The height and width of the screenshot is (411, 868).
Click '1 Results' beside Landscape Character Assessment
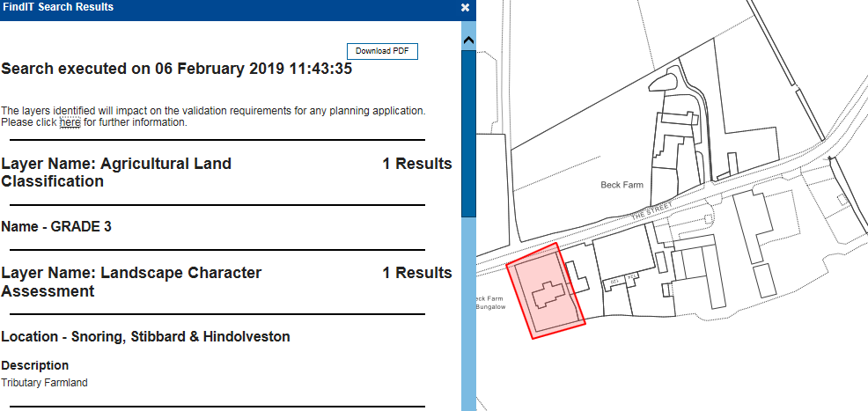point(417,273)
